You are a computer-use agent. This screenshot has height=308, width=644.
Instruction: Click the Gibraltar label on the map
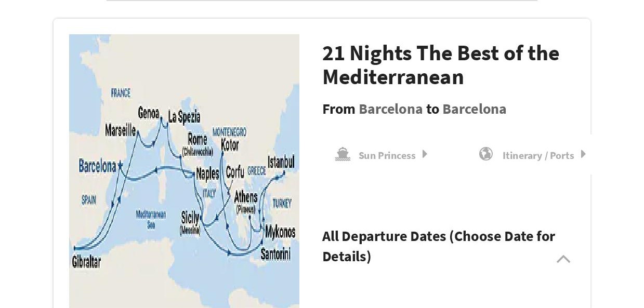coord(86,261)
